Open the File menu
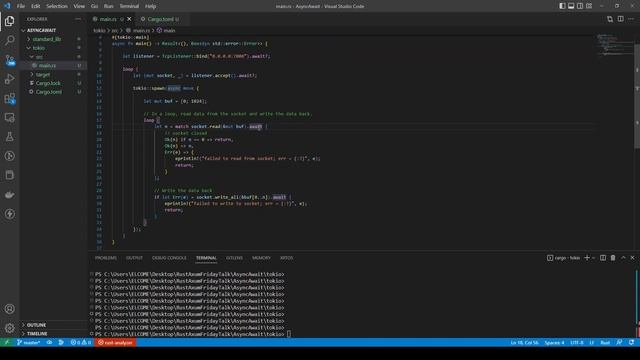640x360 pixels. click(x=21, y=6)
